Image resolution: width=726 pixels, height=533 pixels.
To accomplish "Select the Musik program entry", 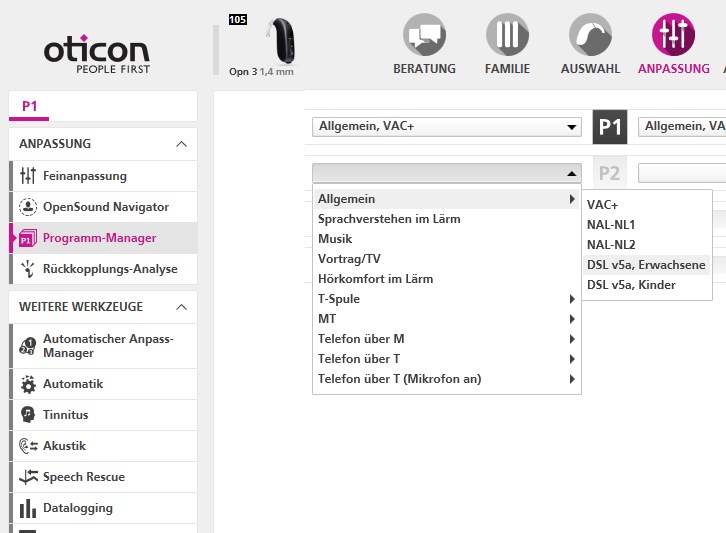I will pyautogui.click(x=447, y=239).
